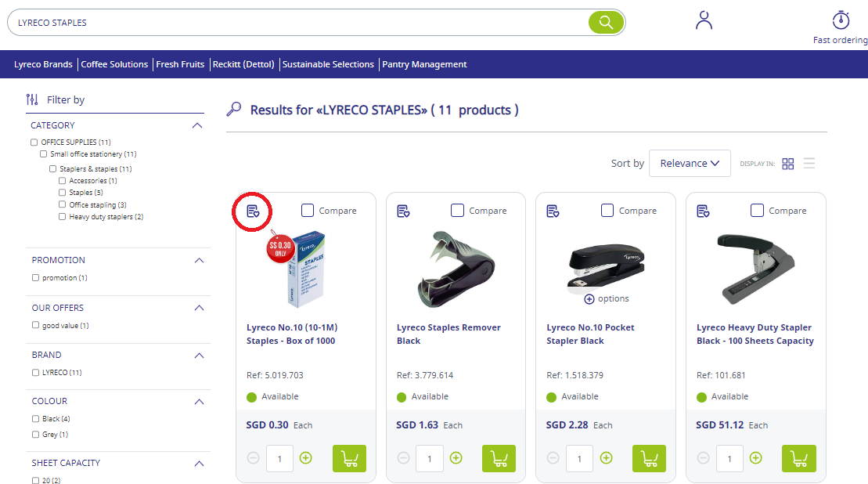Increase quantity for SGD 0.30 staples
868x484 pixels.
pyautogui.click(x=305, y=458)
